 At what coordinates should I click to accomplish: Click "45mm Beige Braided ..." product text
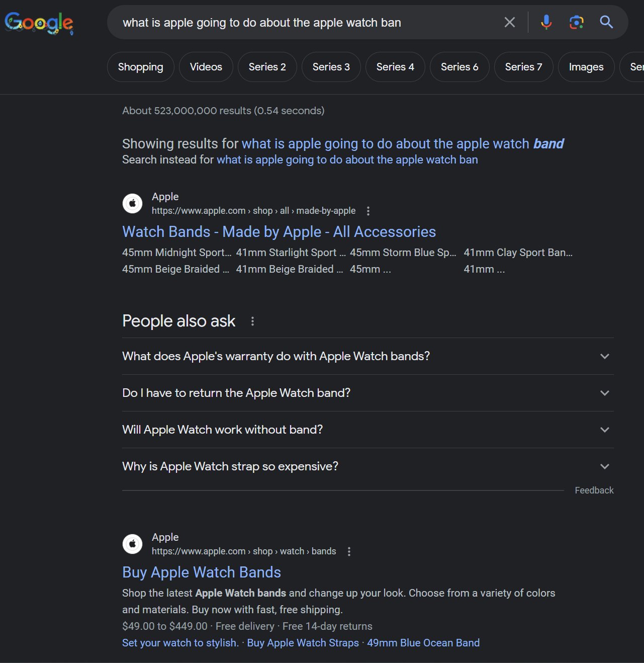pyautogui.click(x=175, y=269)
